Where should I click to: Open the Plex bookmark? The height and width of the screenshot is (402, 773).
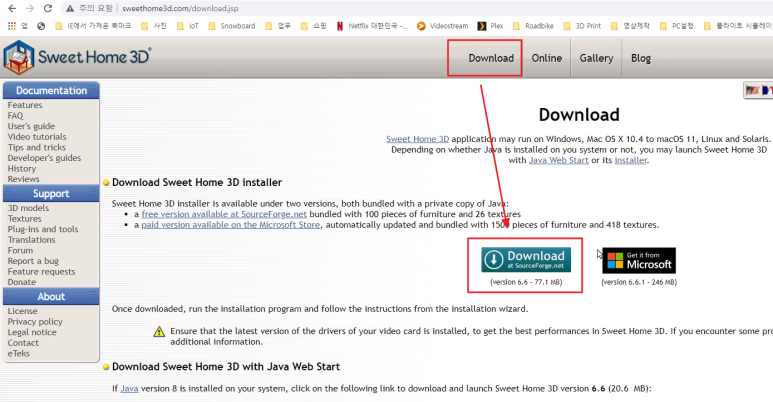(x=491, y=26)
